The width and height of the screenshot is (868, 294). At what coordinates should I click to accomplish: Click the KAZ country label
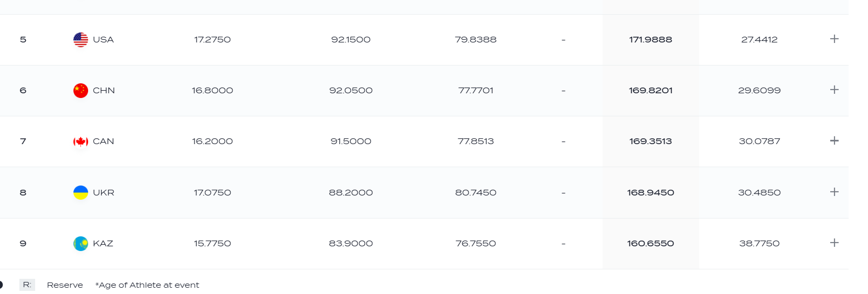(x=103, y=244)
